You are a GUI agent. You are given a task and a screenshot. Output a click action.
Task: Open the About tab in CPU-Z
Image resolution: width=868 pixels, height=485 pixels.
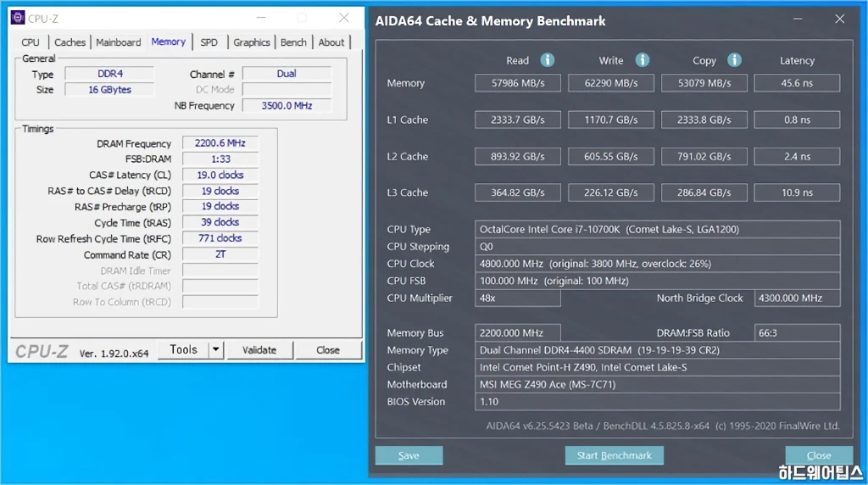331,42
